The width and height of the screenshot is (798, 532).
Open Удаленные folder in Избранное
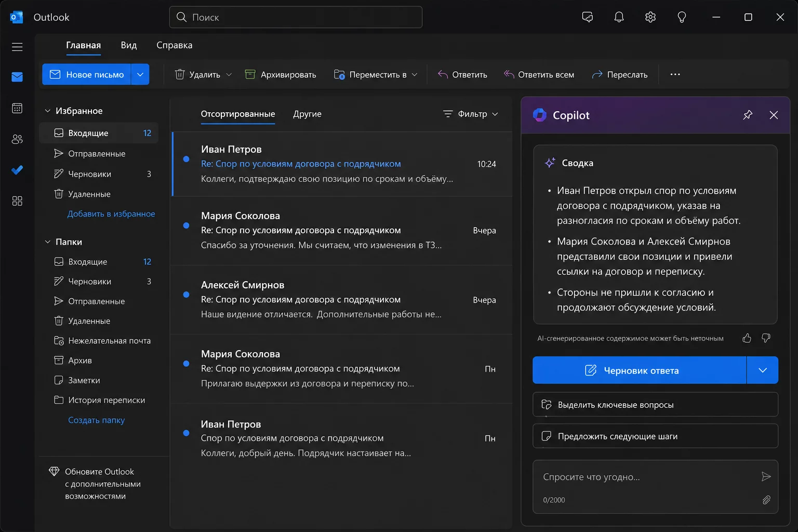click(x=99, y=194)
